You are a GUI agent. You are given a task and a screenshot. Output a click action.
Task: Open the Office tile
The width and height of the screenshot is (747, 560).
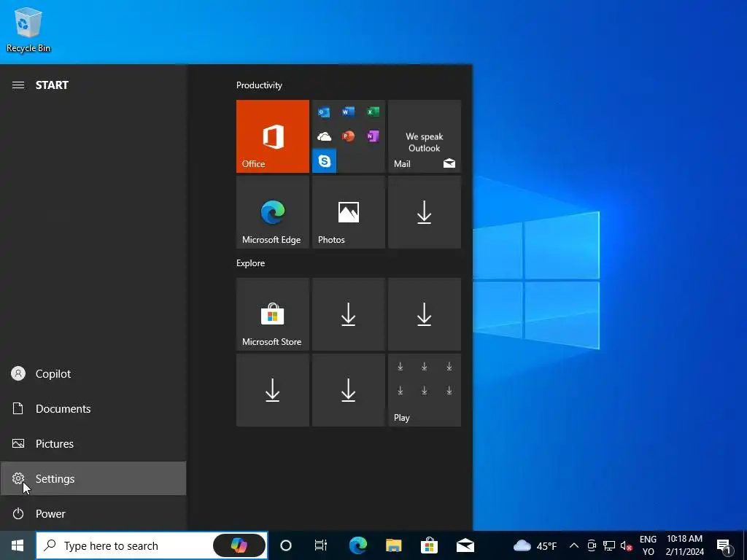pos(273,136)
